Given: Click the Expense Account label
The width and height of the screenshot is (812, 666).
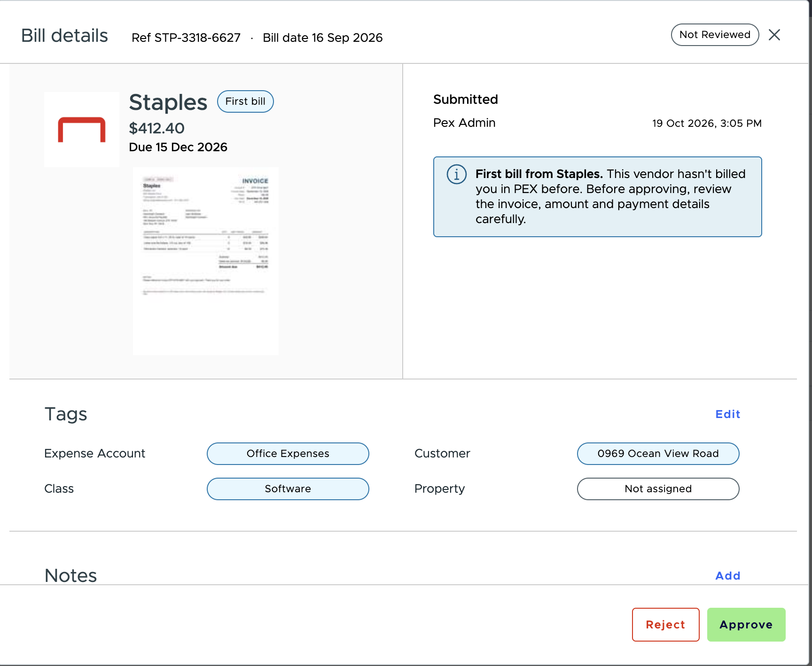Looking at the screenshot, I should (x=95, y=454).
